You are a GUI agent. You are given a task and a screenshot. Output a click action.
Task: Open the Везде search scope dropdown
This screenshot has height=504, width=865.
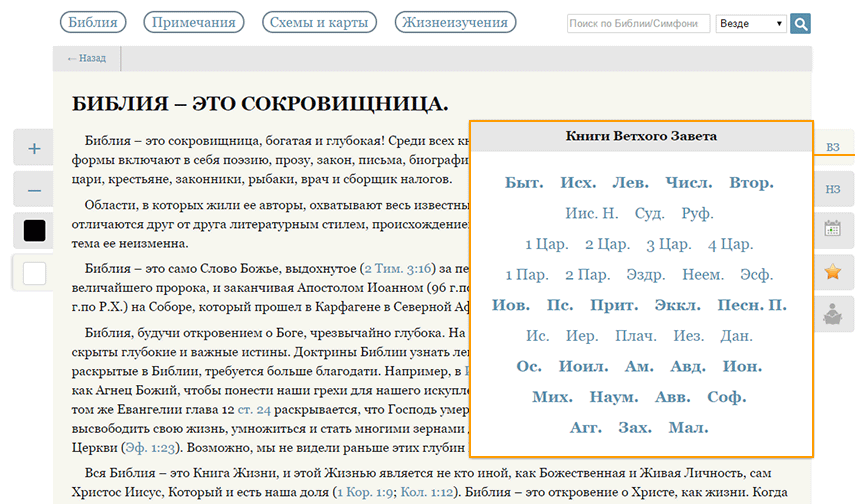coord(751,24)
